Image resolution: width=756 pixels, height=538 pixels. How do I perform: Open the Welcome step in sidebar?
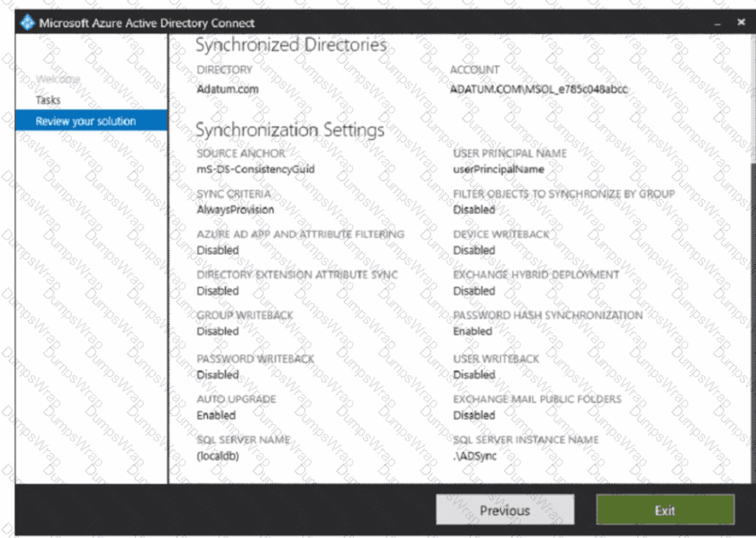coord(57,79)
